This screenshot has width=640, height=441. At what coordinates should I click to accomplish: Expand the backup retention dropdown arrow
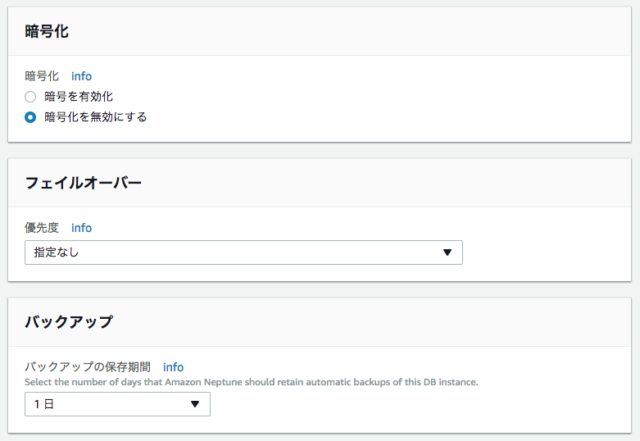195,404
